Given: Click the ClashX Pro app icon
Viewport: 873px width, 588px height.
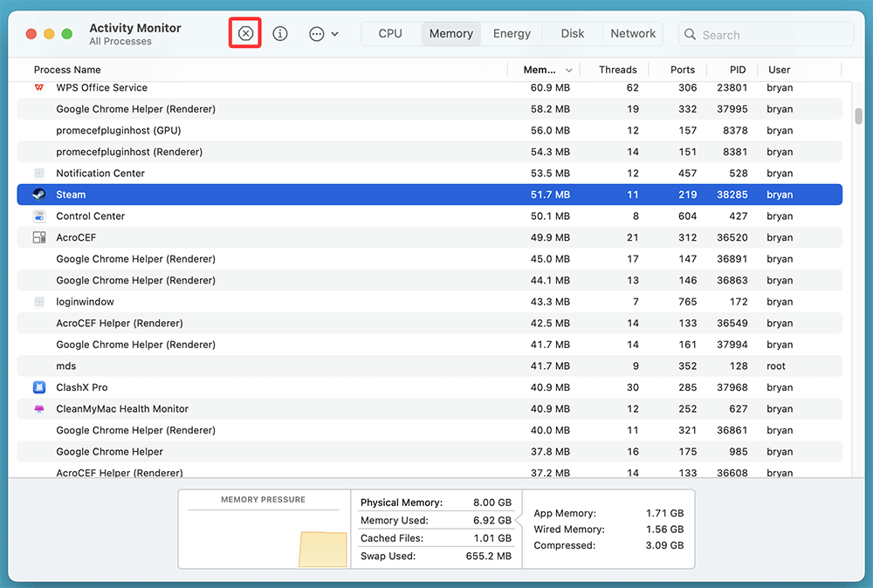Looking at the screenshot, I should 39,387.
